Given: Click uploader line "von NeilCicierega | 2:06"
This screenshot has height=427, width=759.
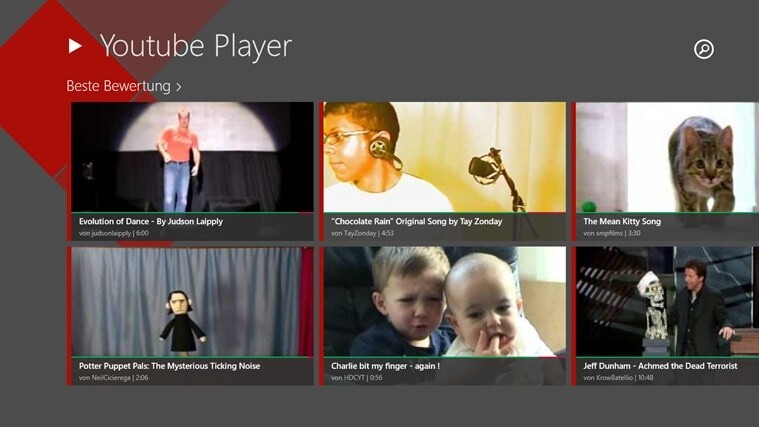Looking at the screenshot, I should pos(114,378).
